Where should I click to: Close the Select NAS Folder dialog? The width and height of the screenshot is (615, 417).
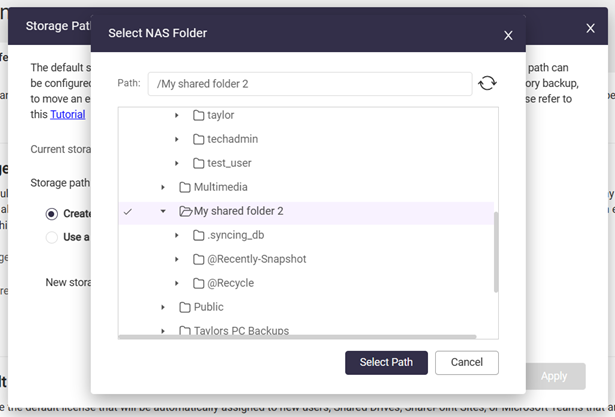508,35
